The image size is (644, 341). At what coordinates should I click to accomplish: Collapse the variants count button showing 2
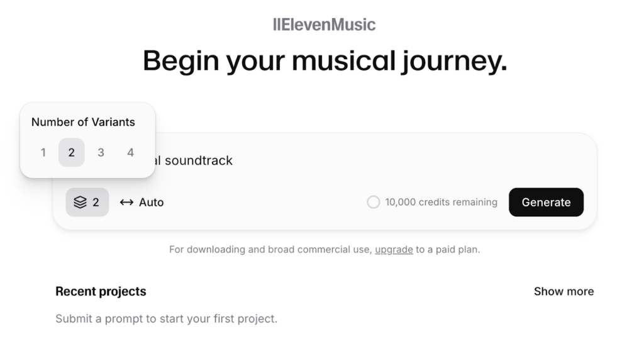point(87,202)
